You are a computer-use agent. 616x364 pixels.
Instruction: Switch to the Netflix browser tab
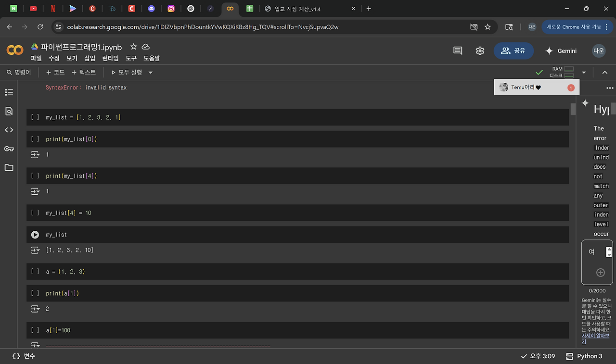coord(53,9)
